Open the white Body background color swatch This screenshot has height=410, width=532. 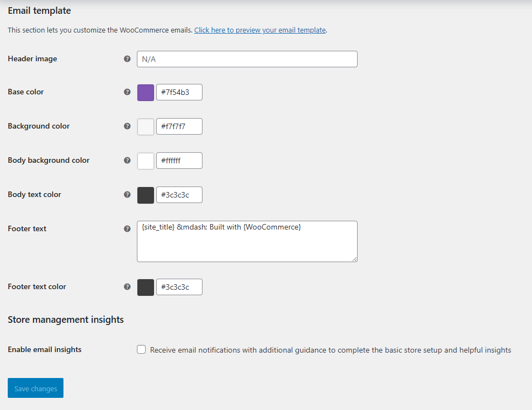(x=146, y=161)
